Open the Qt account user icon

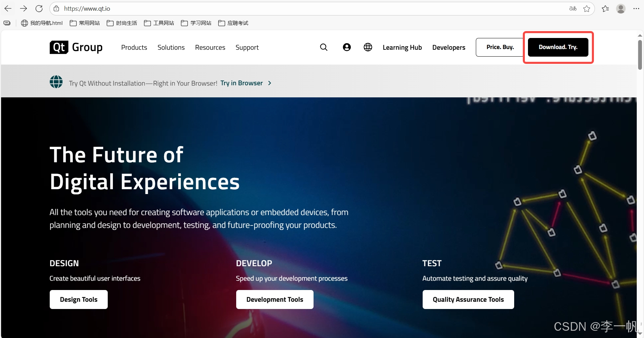[x=347, y=47]
